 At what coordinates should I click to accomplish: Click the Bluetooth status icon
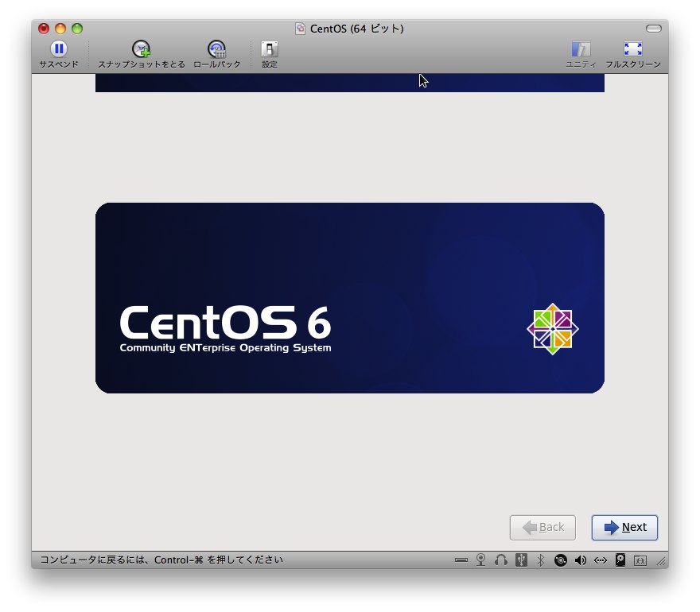pyautogui.click(x=541, y=560)
